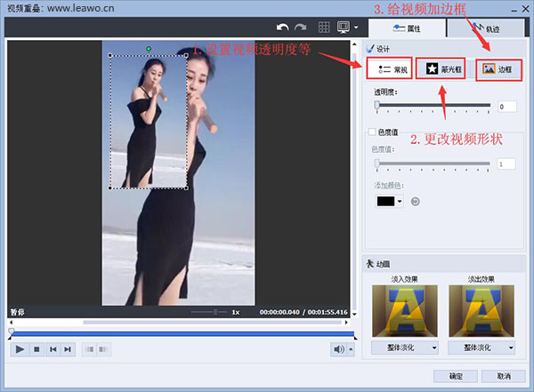Open the black color swatch picker

[x=385, y=201]
